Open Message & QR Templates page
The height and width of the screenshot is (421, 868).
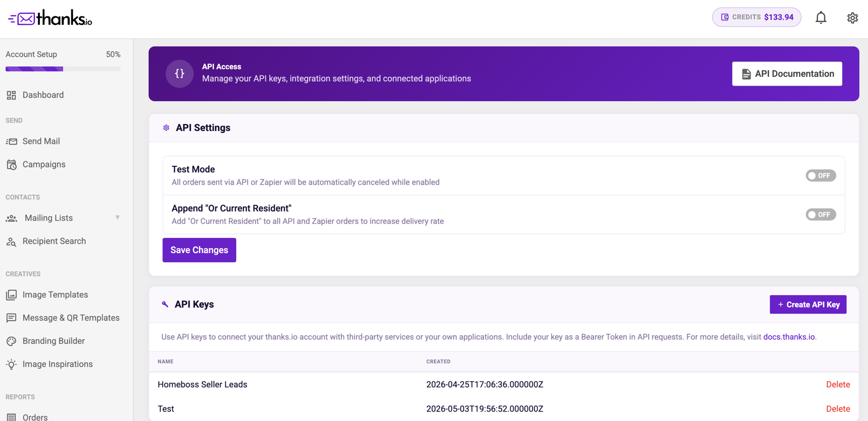[x=71, y=318]
